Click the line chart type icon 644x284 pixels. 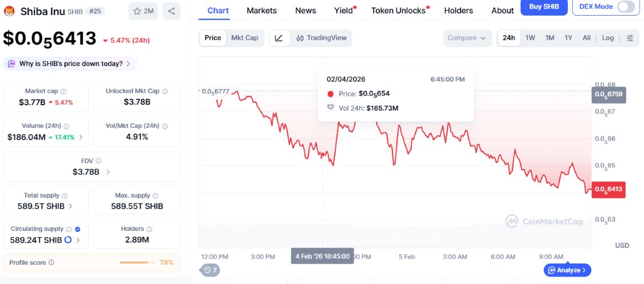pyautogui.click(x=279, y=38)
